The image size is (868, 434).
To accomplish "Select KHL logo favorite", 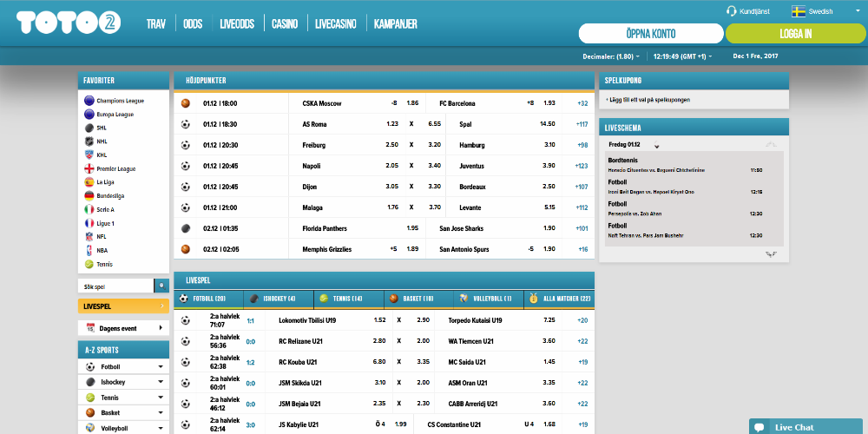I will (89, 155).
